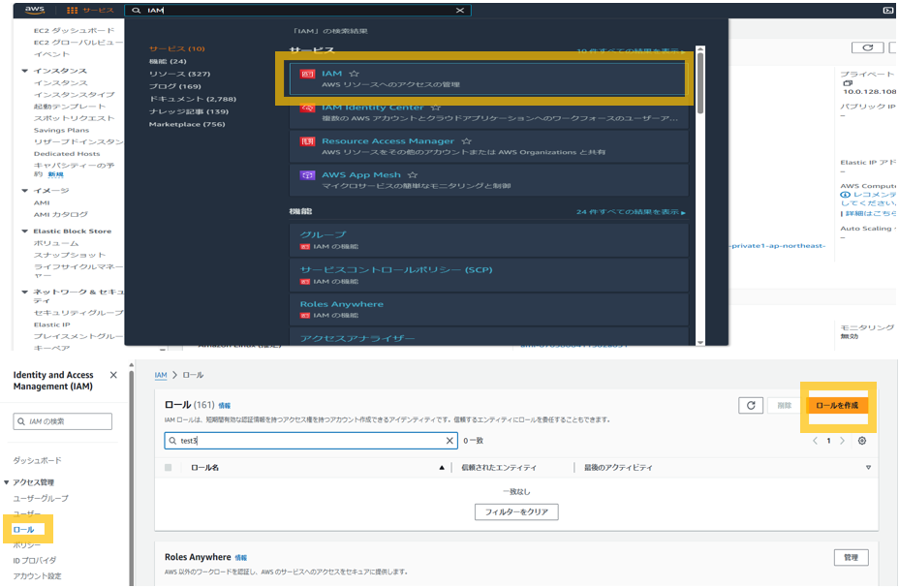Screen dimensions: 899x588
Task: Collapse the ネットワーク & セキュリティ section
Action: (x=24, y=293)
